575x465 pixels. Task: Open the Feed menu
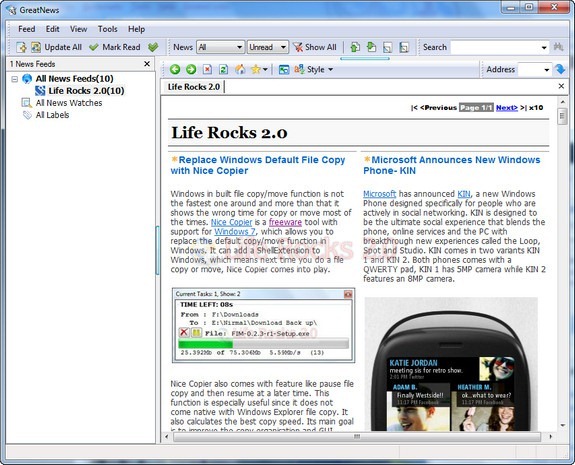pos(27,29)
